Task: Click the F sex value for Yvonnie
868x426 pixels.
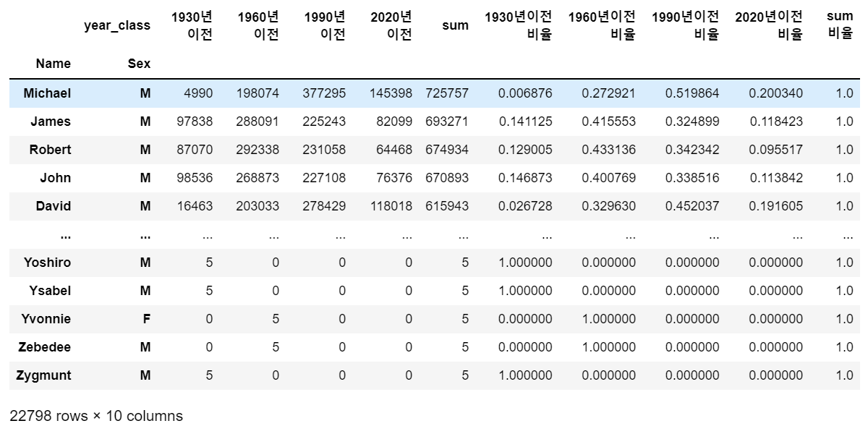Action: point(147,319)
